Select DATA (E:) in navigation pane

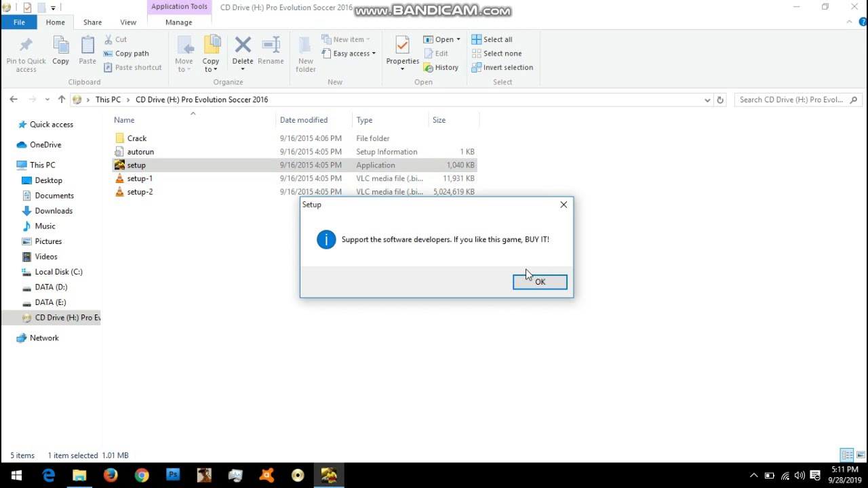[50, 302]
